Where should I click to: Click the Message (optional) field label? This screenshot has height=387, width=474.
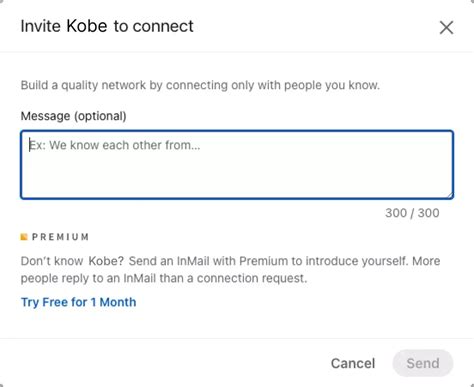pyautogui.click(x=73, y=116)
